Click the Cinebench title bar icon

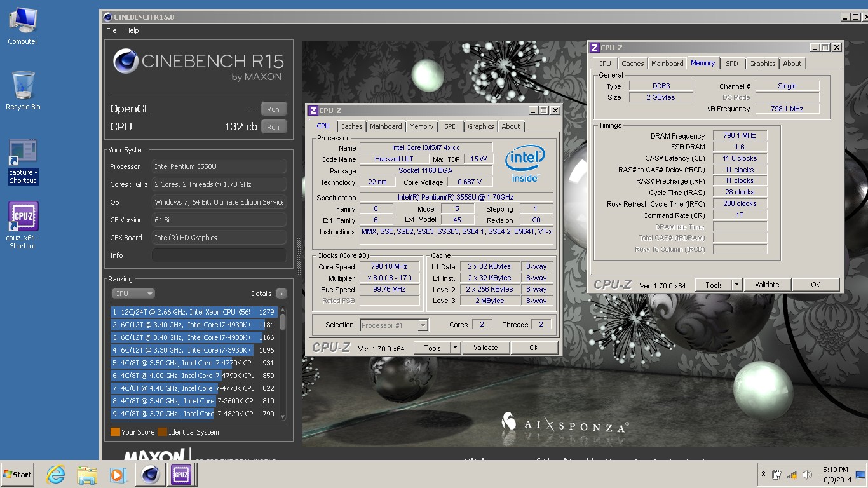point(107,17)
